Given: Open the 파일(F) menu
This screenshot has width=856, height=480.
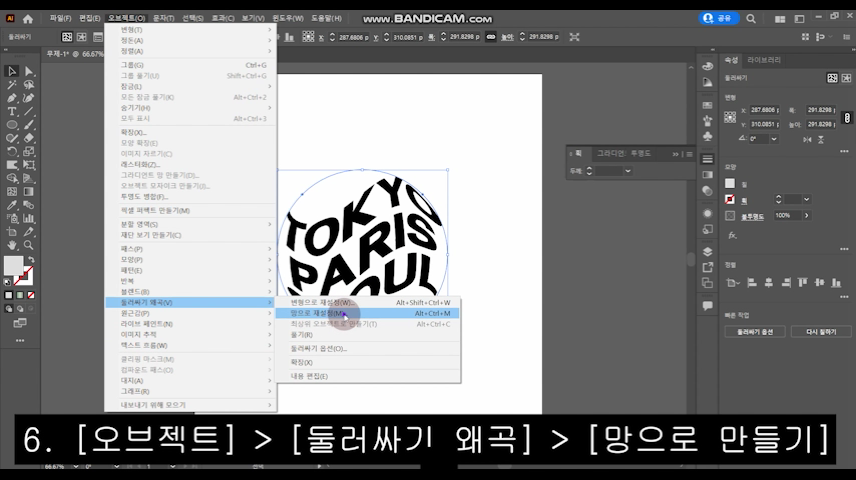Looking at the screenshot, I should [x=60, y=19].
